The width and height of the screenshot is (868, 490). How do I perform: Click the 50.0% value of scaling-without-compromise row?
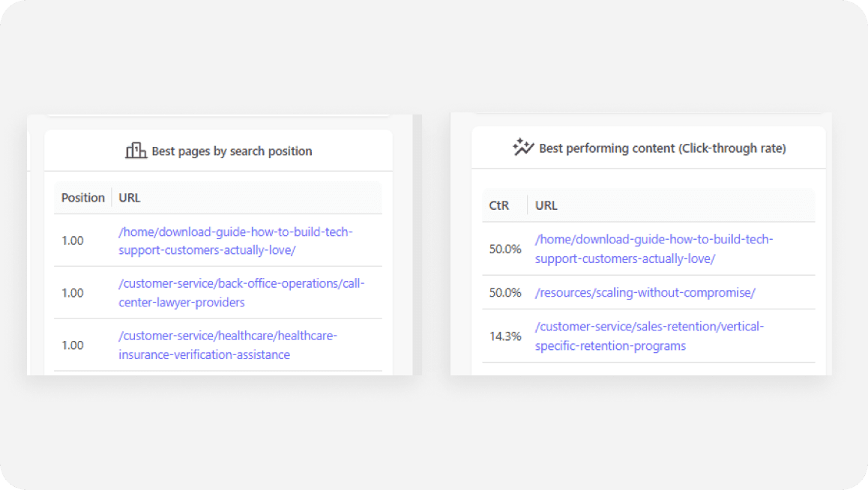pyautogui.click(x=505, y=292)
